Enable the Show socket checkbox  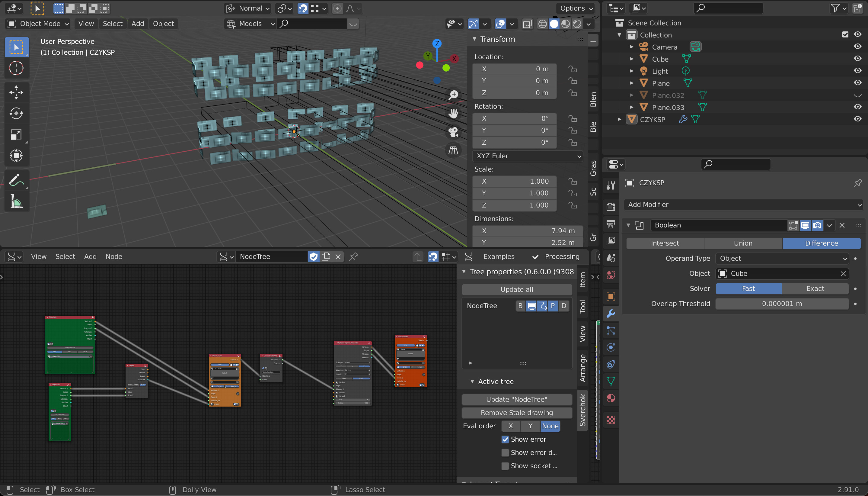pyautogui.click(x=505, y=466)
